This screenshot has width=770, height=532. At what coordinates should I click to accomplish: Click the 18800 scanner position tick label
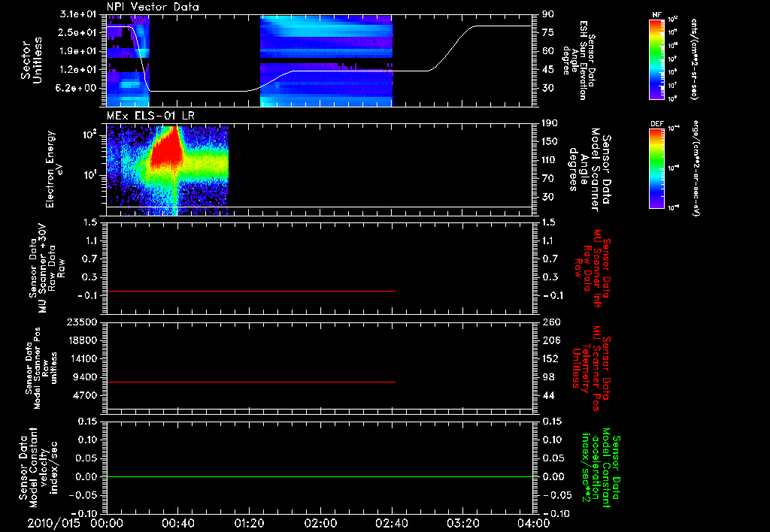click(x=82, y=340)
